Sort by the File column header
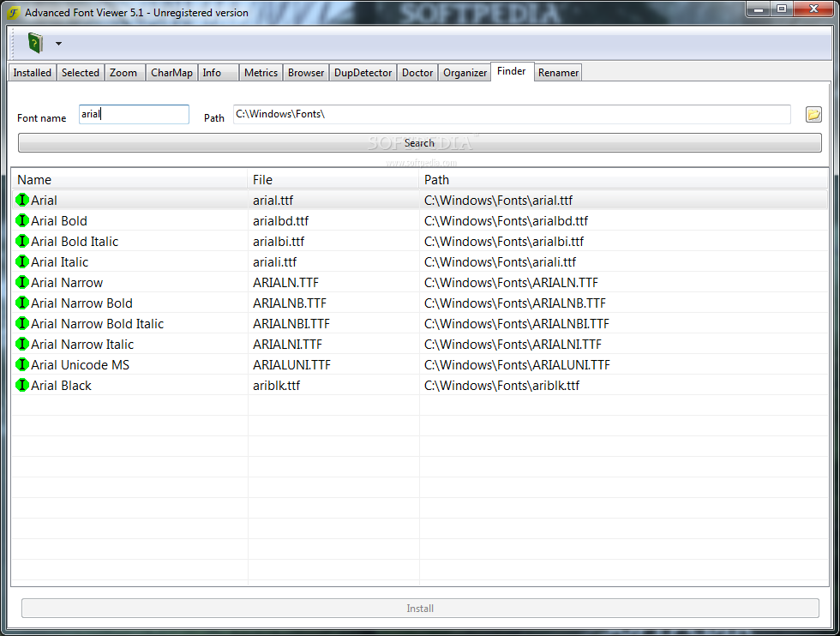The image size is (840, 636). click(x=333, y=179)
